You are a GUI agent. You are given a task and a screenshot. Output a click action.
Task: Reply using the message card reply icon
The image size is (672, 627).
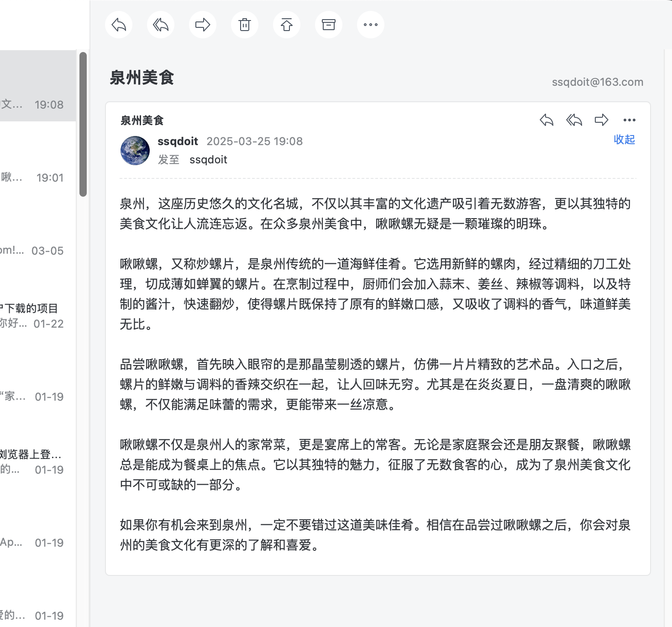point(546,120)
